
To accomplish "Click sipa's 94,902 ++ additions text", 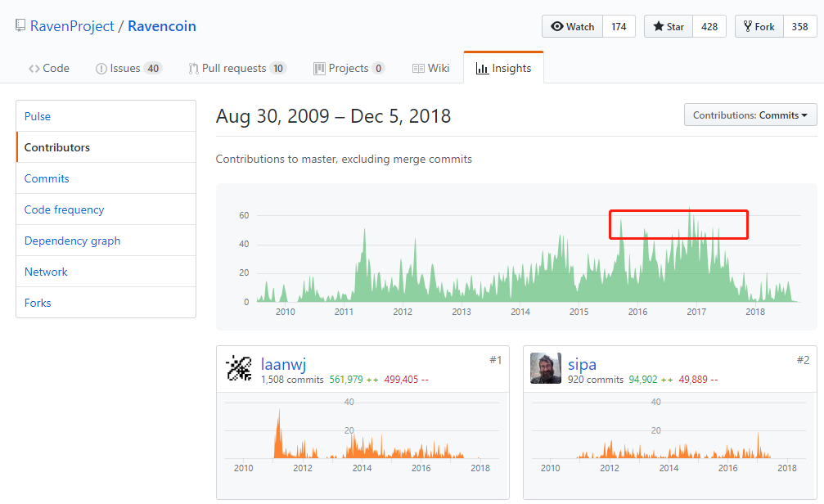I will (651, 380).
